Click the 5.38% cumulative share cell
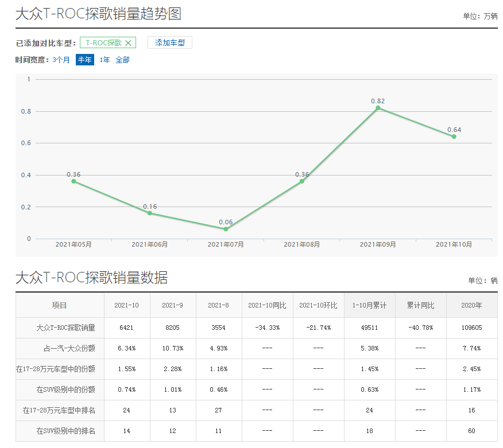Viewport: 503px width, 448px height. coord(370,348)
